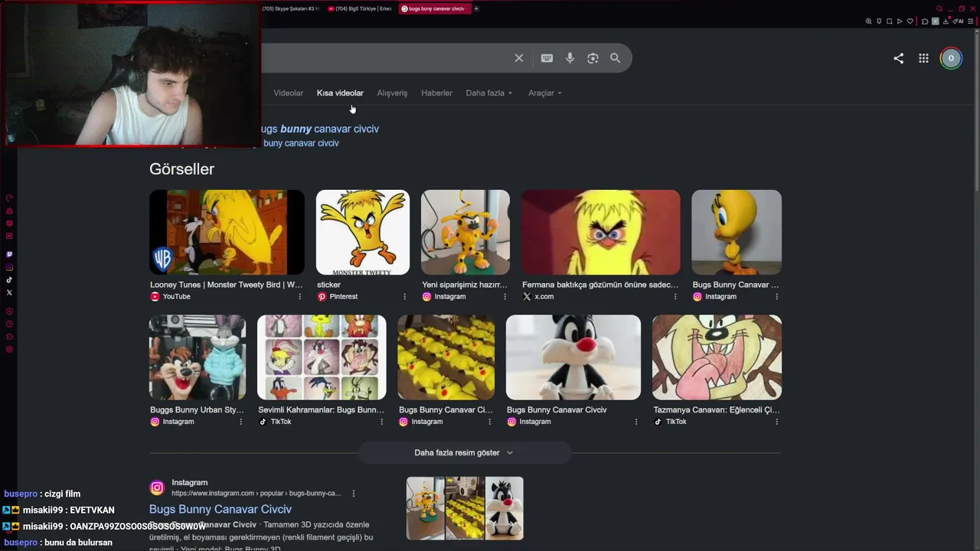Search by image with the camera lens icon
The image size is (980, 551).
[593, 58]
